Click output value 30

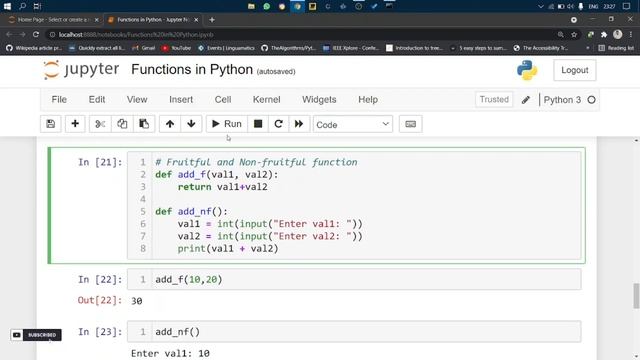tap(137, 301)
